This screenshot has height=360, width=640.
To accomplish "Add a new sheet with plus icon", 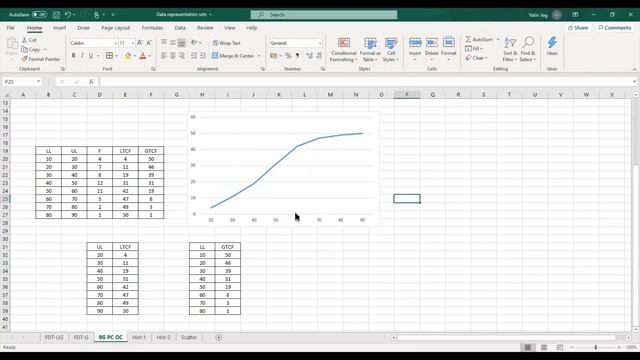I will [x=219, y=337].
